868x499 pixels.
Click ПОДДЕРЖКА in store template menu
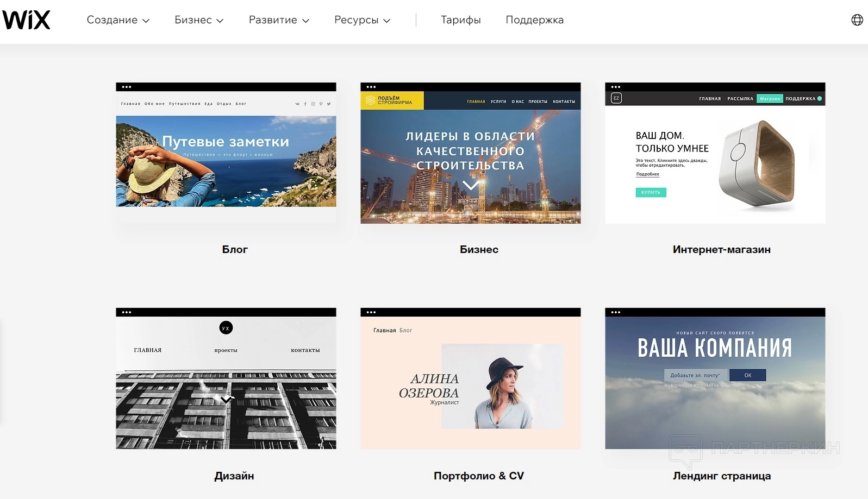click(x=801, y=99)
